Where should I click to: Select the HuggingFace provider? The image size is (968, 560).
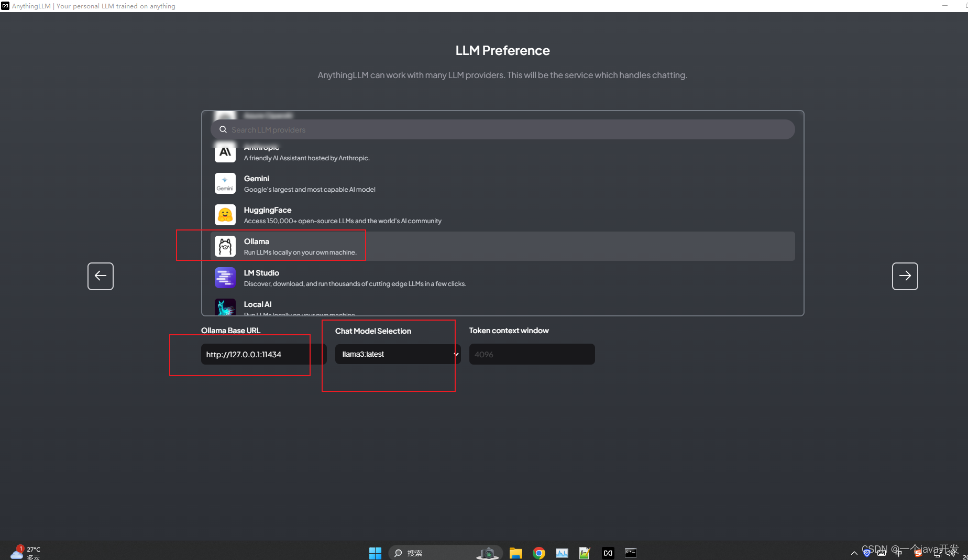tap(503, 215)
